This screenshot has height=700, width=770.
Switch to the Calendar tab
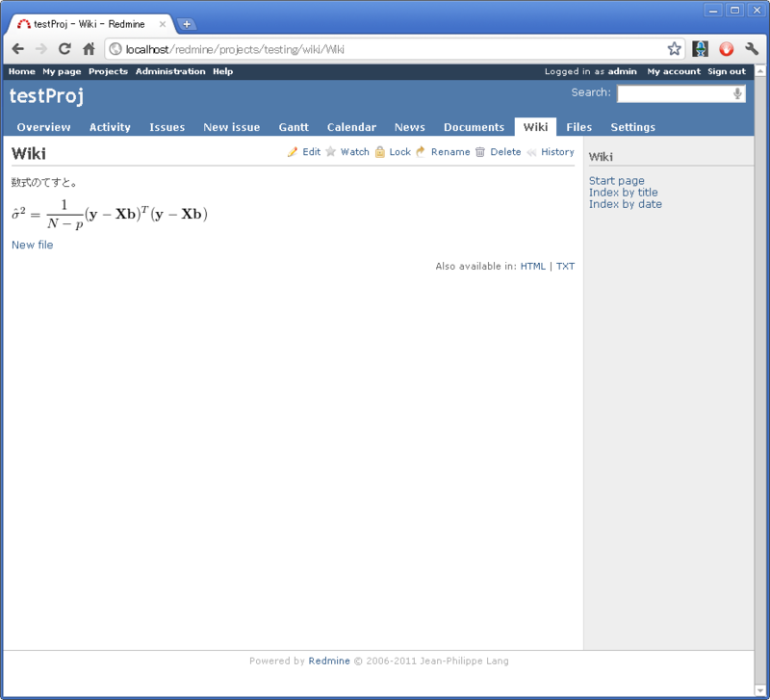click(x=351, y=127)
